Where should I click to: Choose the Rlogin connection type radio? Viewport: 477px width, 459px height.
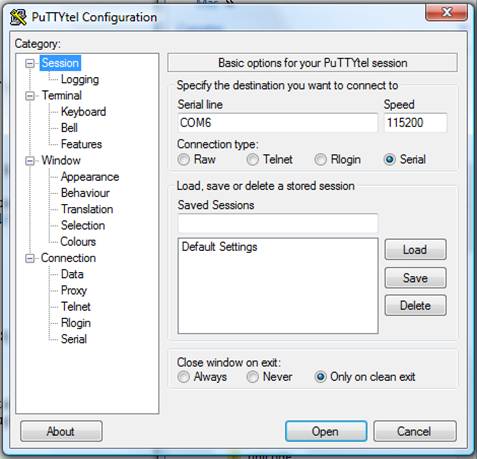point(320,159)
